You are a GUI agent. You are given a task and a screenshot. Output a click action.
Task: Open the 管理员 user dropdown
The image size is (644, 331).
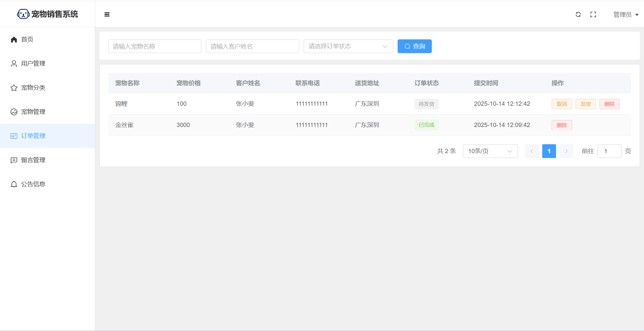[626, 14]
